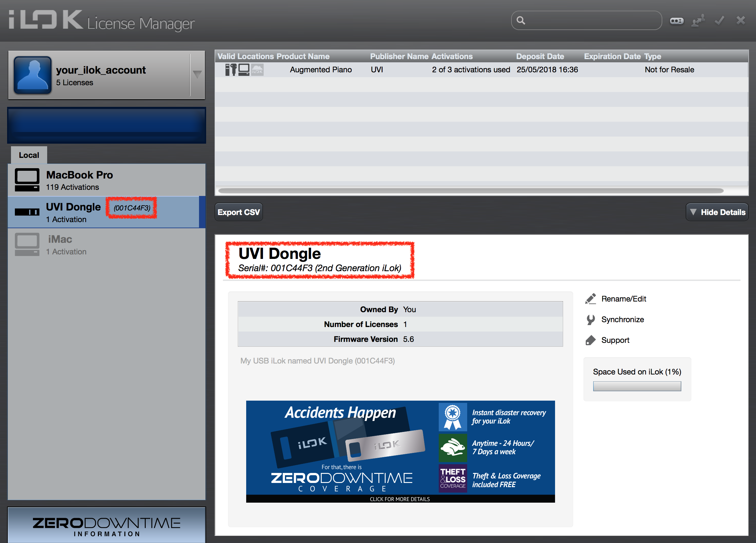Viewport: 756px width, 543px height.
Task: Select the Augmented Piano license row
Action: tap(481, 70)
